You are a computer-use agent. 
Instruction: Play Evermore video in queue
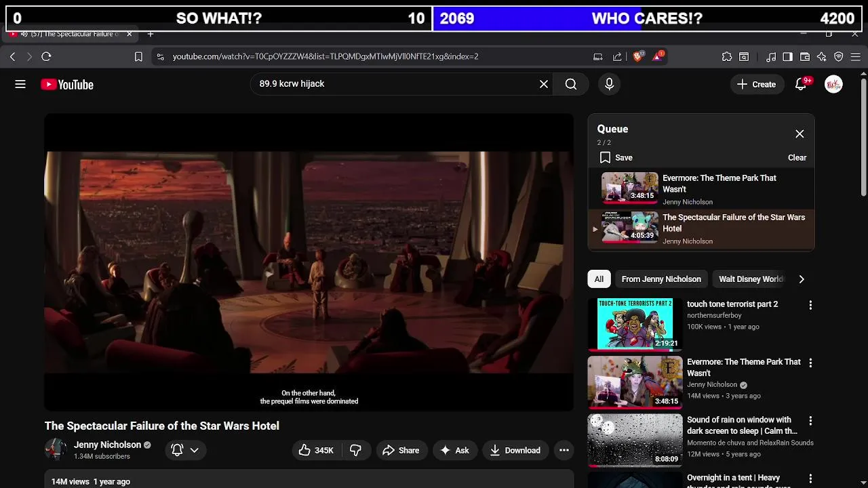(x=701, y=190)
